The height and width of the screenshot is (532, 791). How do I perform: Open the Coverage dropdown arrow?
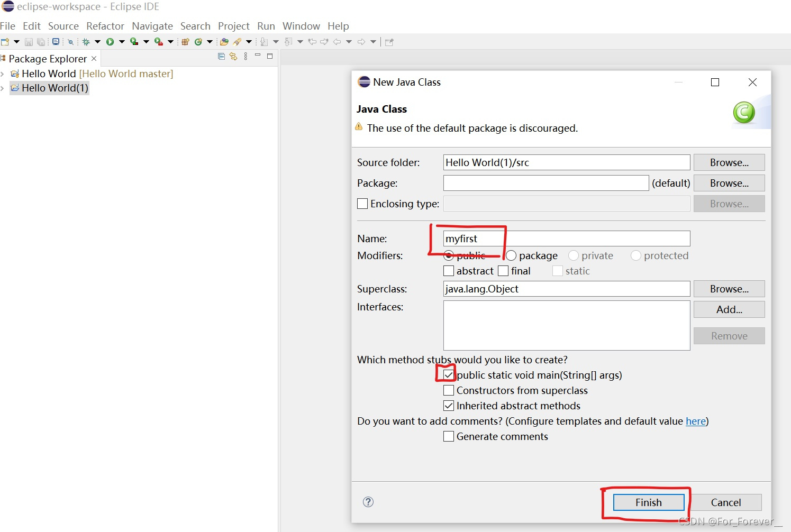pos(146,42)
